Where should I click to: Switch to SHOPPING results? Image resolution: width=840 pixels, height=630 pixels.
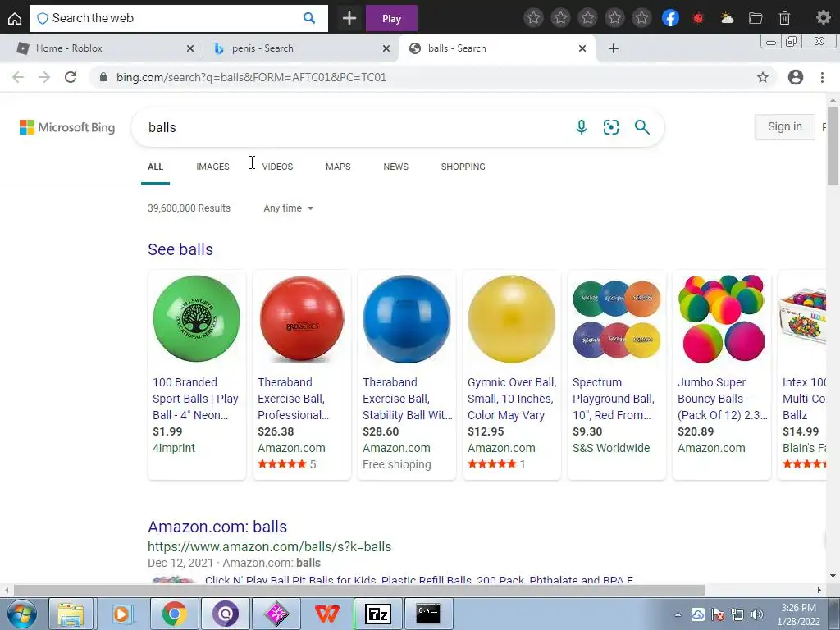[x=463, y=167]
